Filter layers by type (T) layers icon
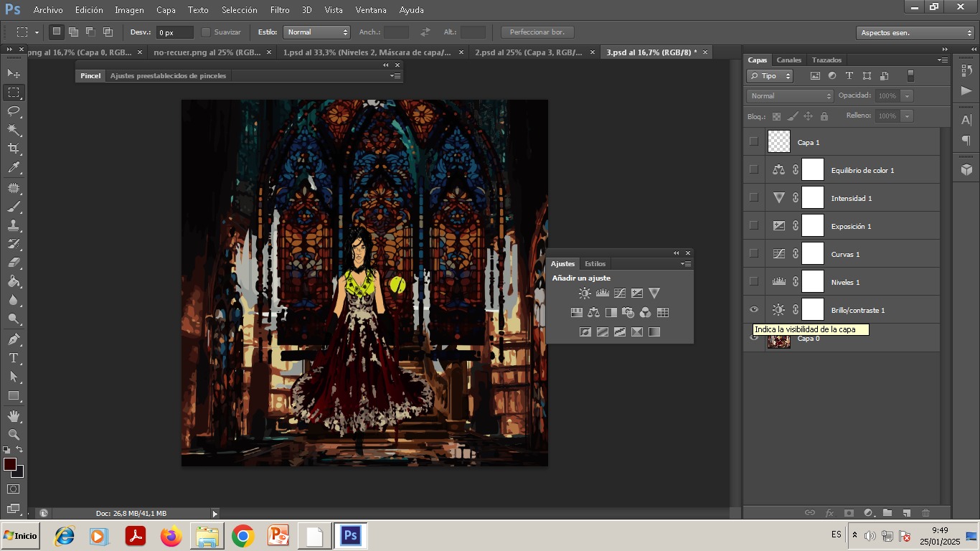The height and width of the screenshot is (551, 980). tap(849, 76)
